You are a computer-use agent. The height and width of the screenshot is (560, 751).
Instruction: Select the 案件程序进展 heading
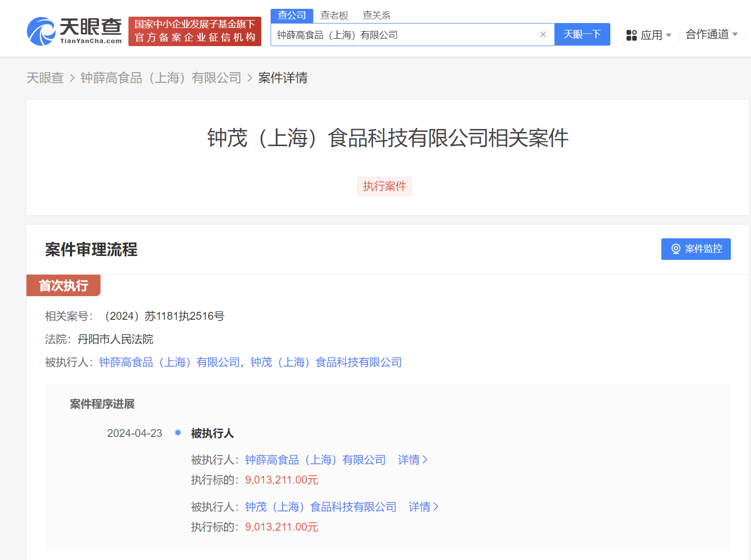pyautogui.click(x=102, y=404)
